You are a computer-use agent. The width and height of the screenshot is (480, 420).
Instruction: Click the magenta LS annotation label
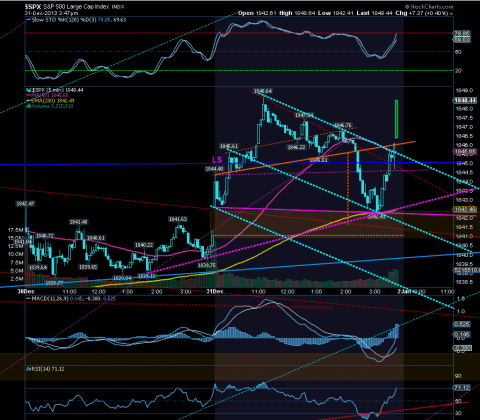click(217, 160)
